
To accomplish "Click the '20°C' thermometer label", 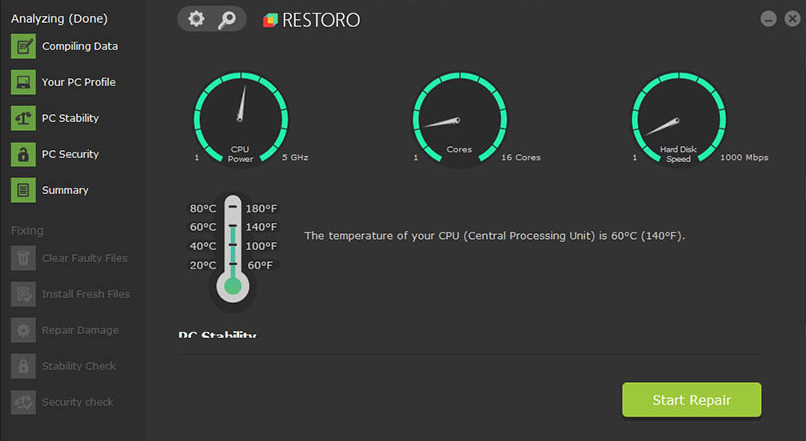I will tap(203, 265).
